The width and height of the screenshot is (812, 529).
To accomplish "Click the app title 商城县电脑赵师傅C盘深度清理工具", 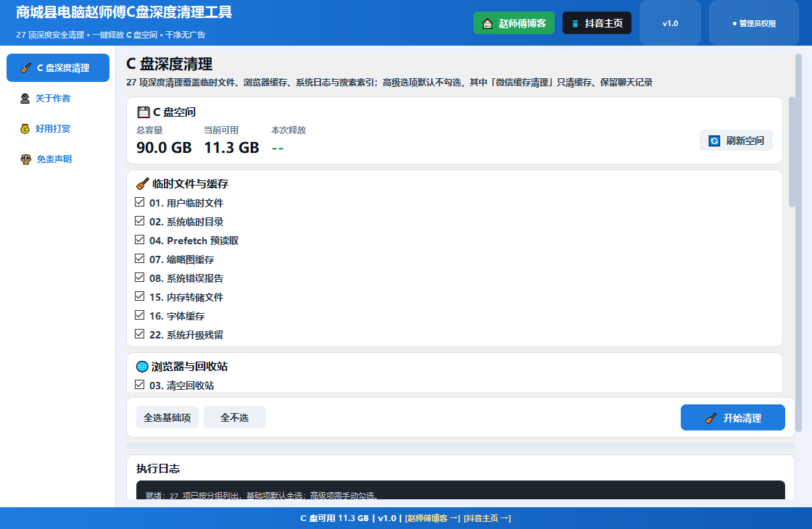I will (124, 12).
